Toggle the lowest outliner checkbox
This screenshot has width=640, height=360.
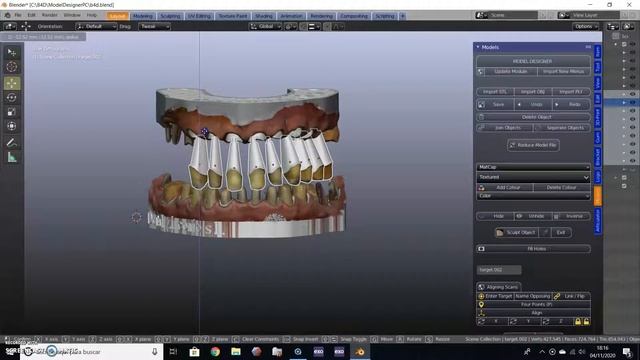pos(624,186)
